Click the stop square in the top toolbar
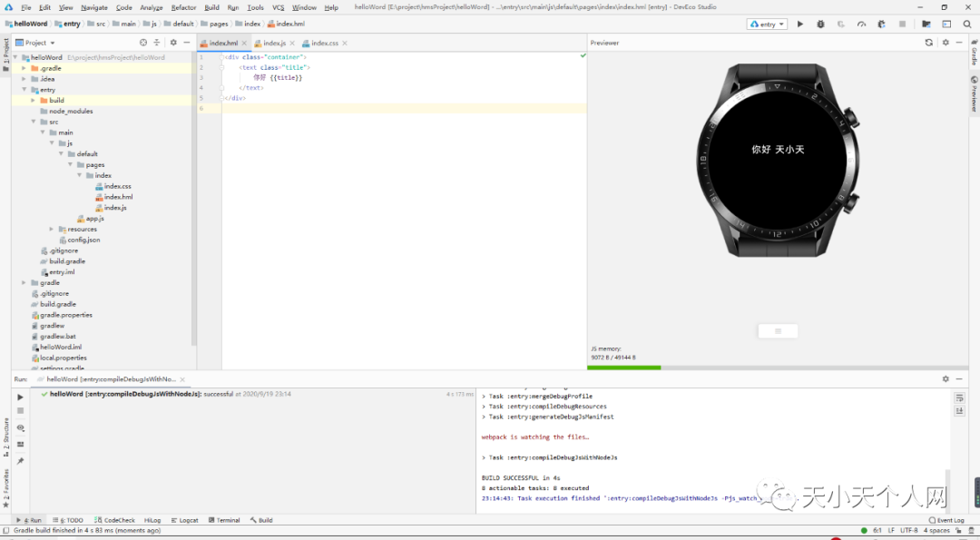This screenshot has width=980, height=540. coord(902,24)
